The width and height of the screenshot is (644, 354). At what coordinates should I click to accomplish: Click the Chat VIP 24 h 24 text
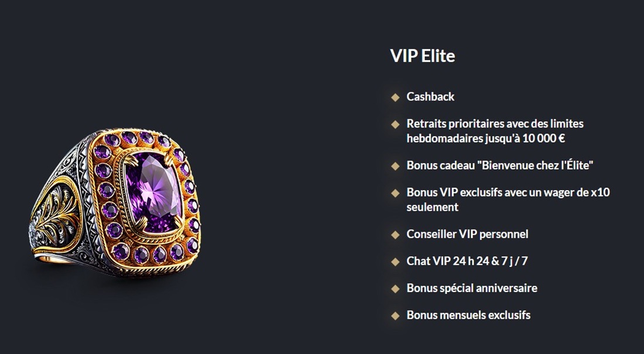click(467, 261)
